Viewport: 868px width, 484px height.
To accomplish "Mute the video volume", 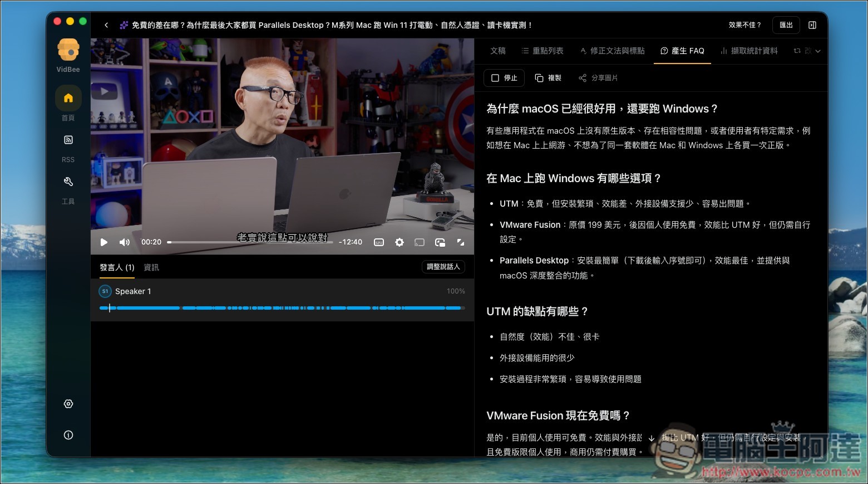I will [x=125, y=242].
